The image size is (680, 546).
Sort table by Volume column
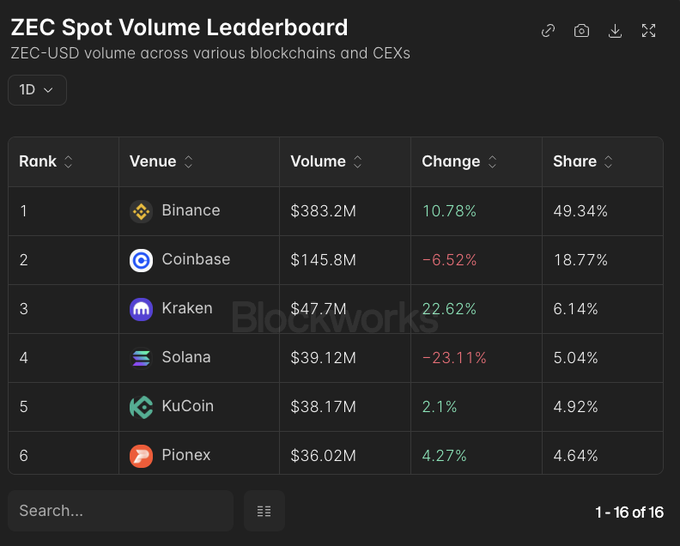pyautogui.click(x=357, y=162)
